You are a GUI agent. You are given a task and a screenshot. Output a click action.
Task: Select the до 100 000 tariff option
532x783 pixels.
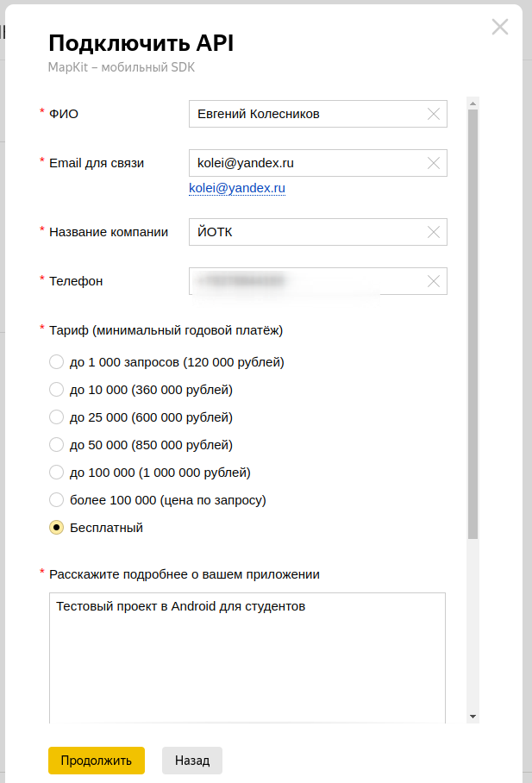57,473
